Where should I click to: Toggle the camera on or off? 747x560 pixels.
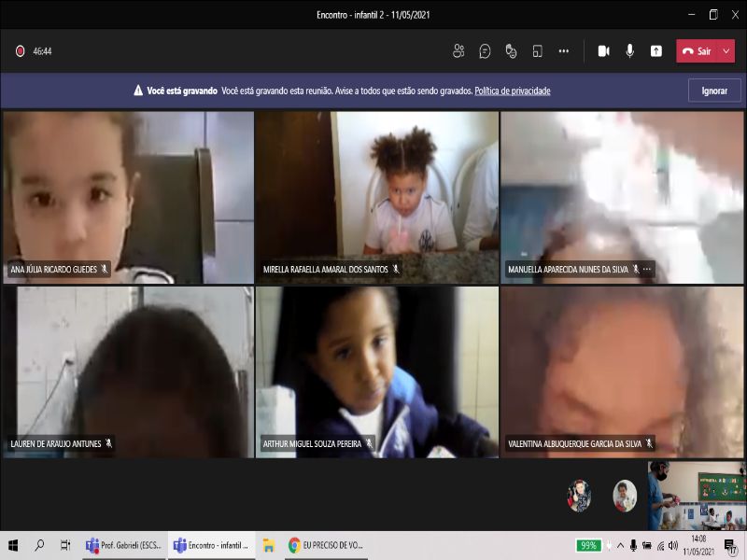[604, 51]
